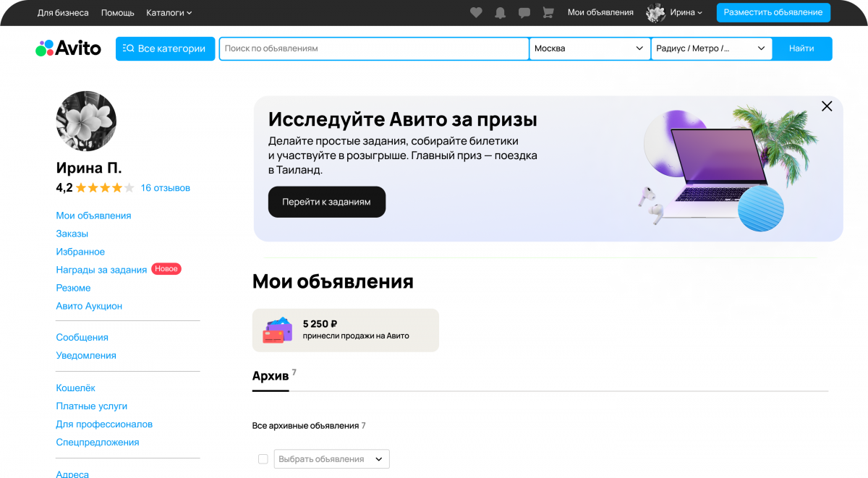Select the Архив tab
This screenshot has width=868, height=478.
click(271, 376)
